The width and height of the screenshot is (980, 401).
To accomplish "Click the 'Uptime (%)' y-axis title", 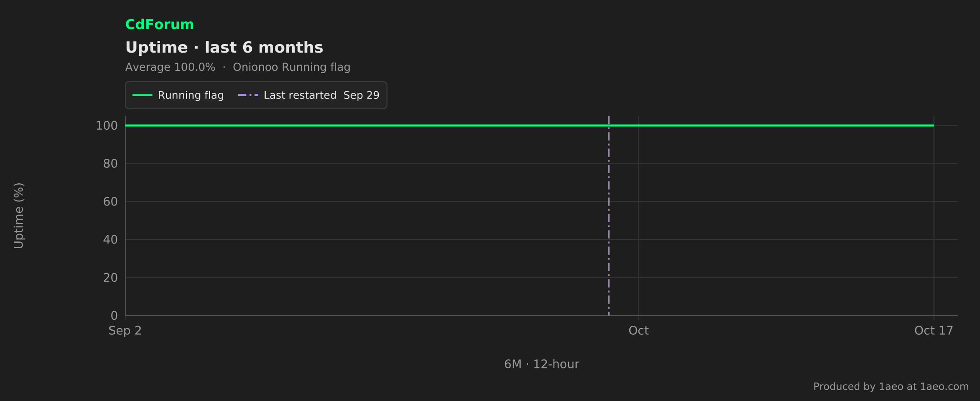I will click(19, 215).
